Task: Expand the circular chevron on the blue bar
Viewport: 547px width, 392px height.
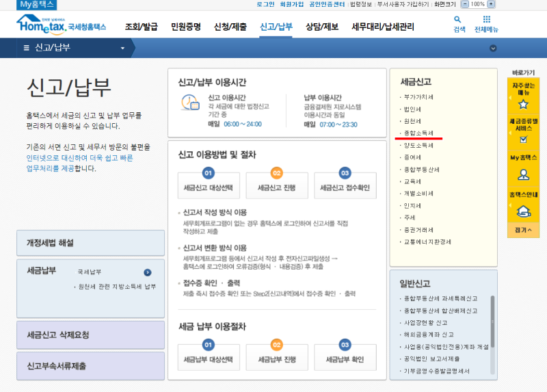Action: pos(493,48)
